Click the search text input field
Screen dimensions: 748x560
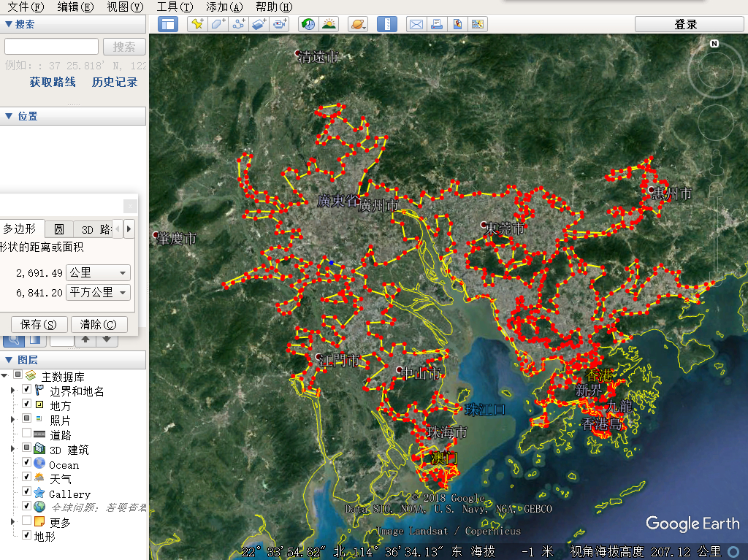[51, 47]
